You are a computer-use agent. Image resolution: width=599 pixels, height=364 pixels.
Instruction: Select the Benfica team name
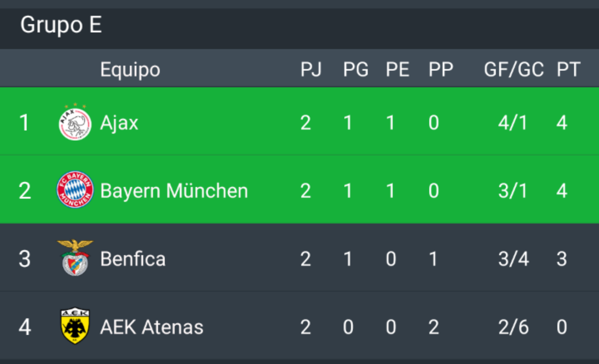(133, 259)
